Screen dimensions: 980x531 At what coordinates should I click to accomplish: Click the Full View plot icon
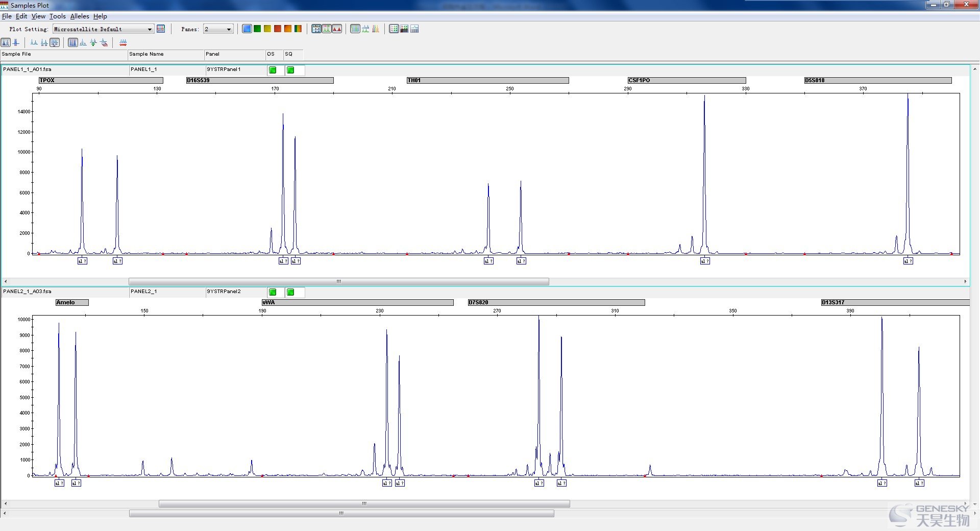click(6, 42)
